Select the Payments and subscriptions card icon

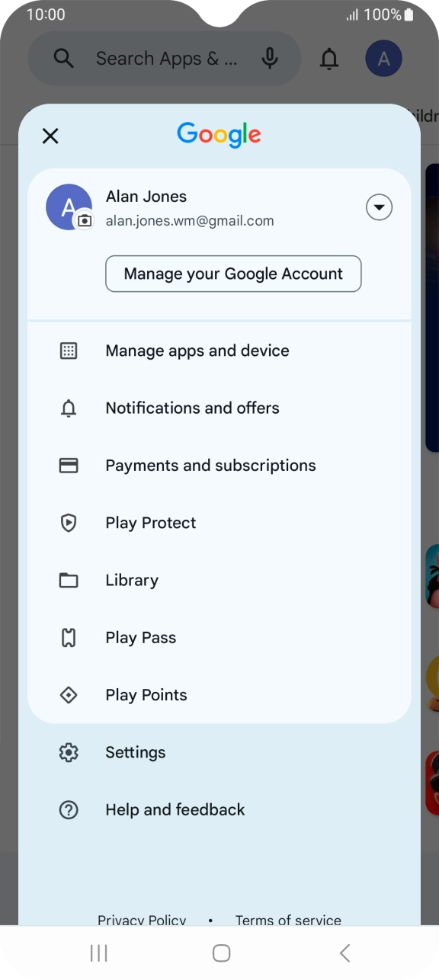click(x=69, y=465)
